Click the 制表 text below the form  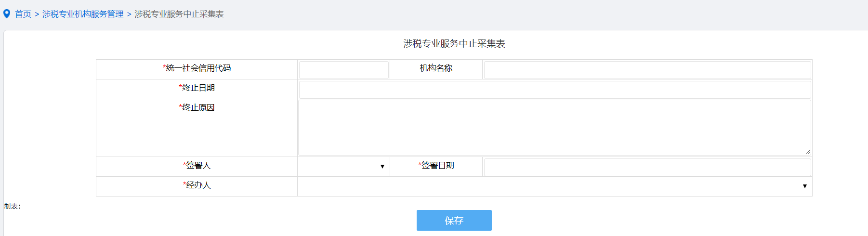[12, 206]
